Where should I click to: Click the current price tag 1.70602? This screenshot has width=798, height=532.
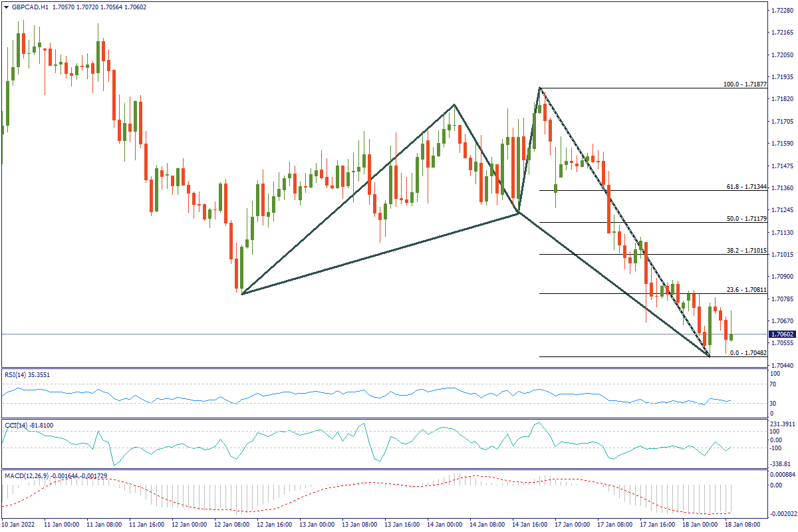[782, 334]
